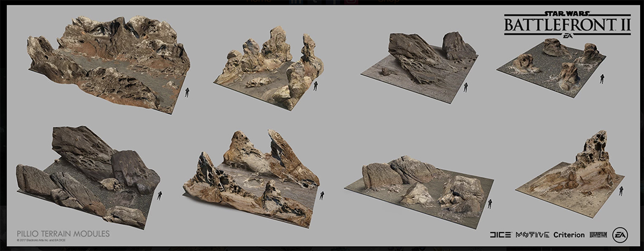Click the scale figure beside the canyon module
Viewport: 644px width, 251px height.
(x=187, y=92)
